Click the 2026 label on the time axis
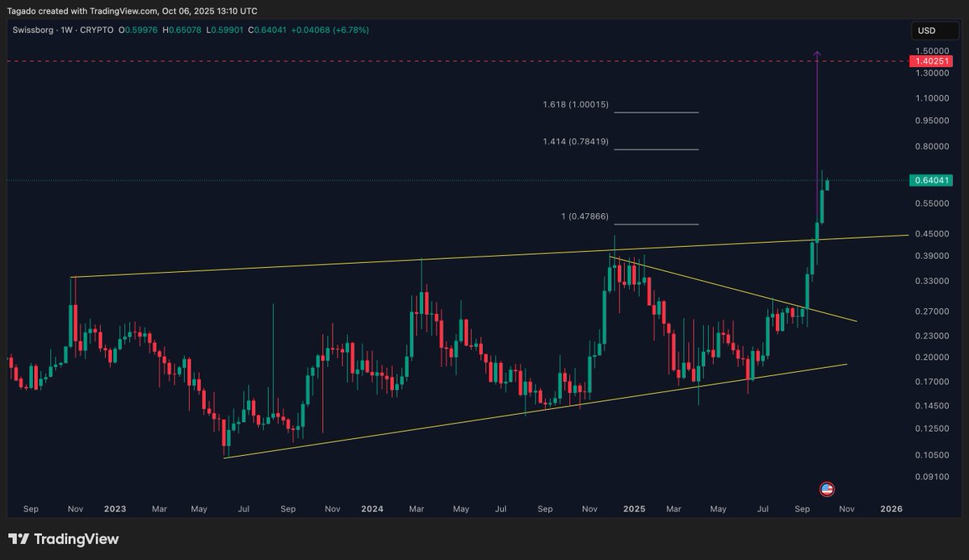Image resolution: width=969 pixels, height=560 pixels. [891, 509]
